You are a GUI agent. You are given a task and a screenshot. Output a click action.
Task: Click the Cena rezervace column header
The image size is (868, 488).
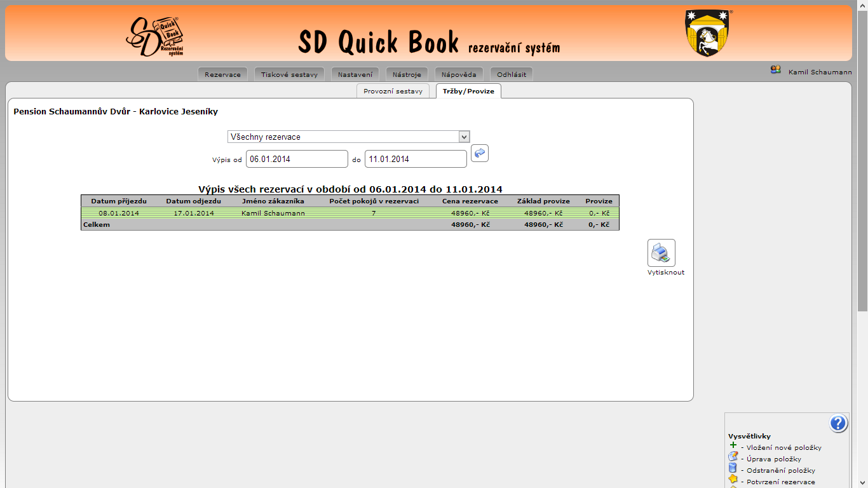[470, 201]
